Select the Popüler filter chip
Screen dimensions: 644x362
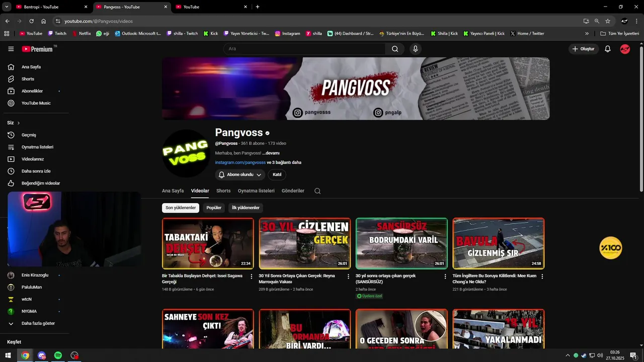[214, 208]
